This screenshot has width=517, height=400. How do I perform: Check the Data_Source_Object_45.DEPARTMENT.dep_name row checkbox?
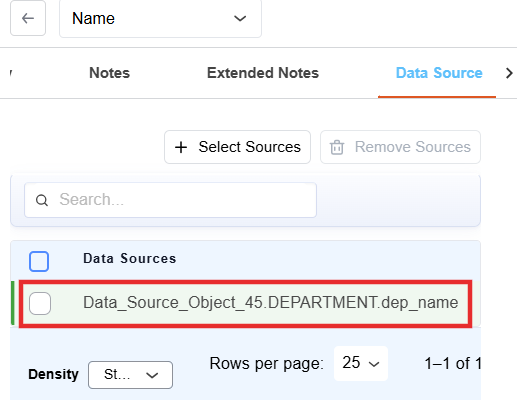(40, 303)
